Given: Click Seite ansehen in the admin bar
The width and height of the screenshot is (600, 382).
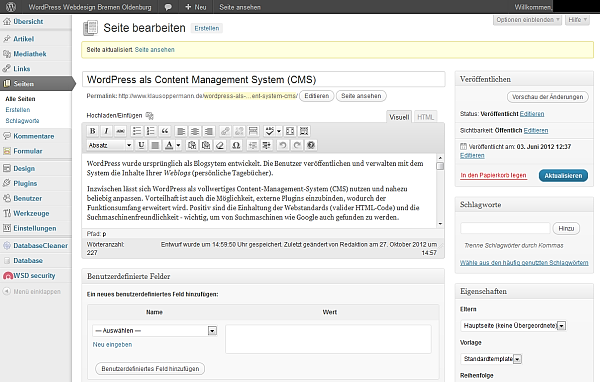Looking at the screenshot, I should 240,7.
